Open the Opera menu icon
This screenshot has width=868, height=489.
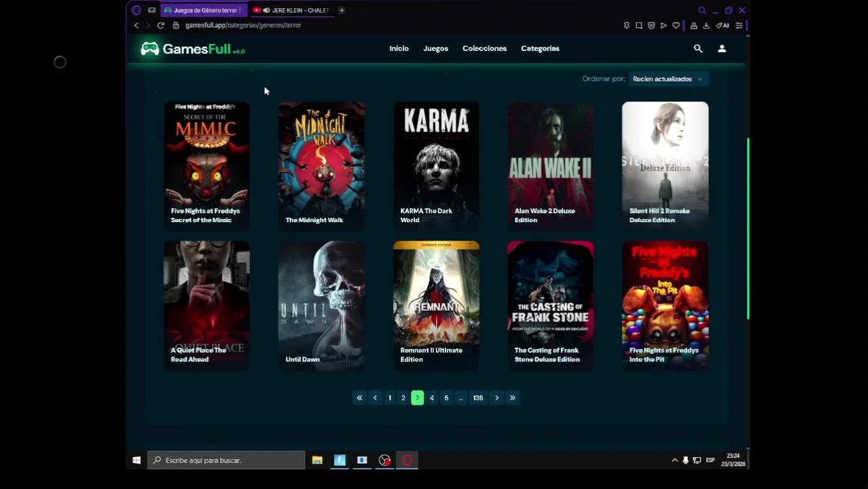(137, 10)
